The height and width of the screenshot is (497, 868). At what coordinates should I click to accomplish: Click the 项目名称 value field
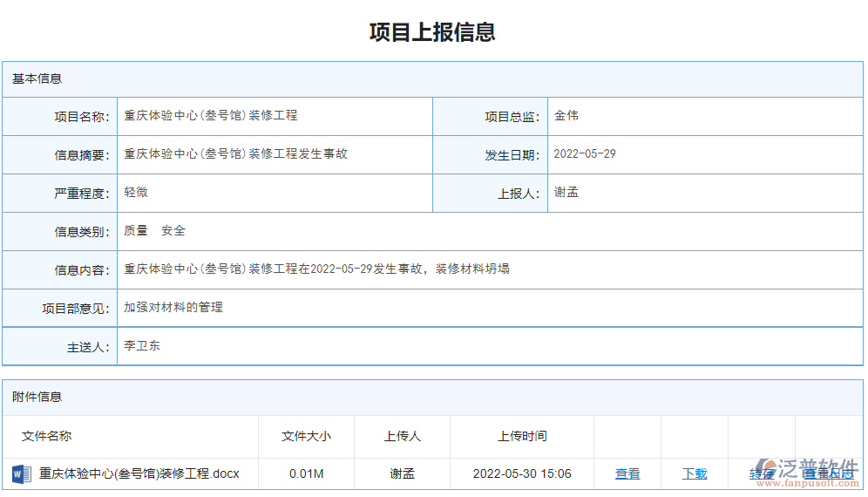click(211, 115)
